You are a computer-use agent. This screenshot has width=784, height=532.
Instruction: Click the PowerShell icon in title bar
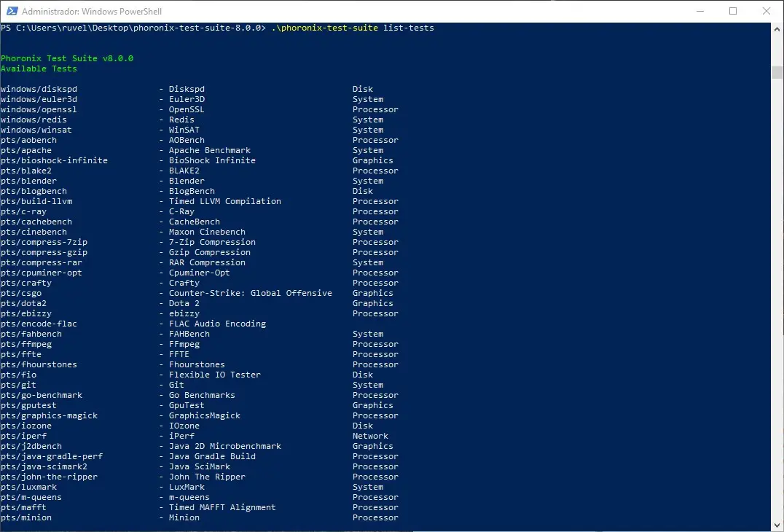click(x=11, y=11)
